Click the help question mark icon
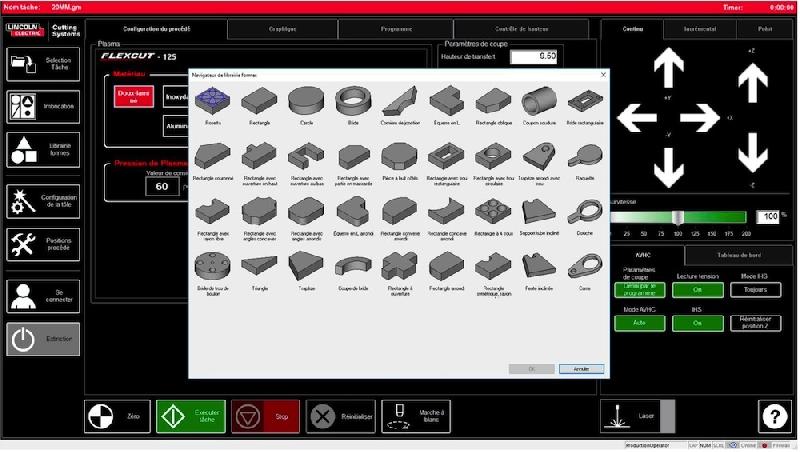This screenshot has height=452, width=800. tap(773, 415)
